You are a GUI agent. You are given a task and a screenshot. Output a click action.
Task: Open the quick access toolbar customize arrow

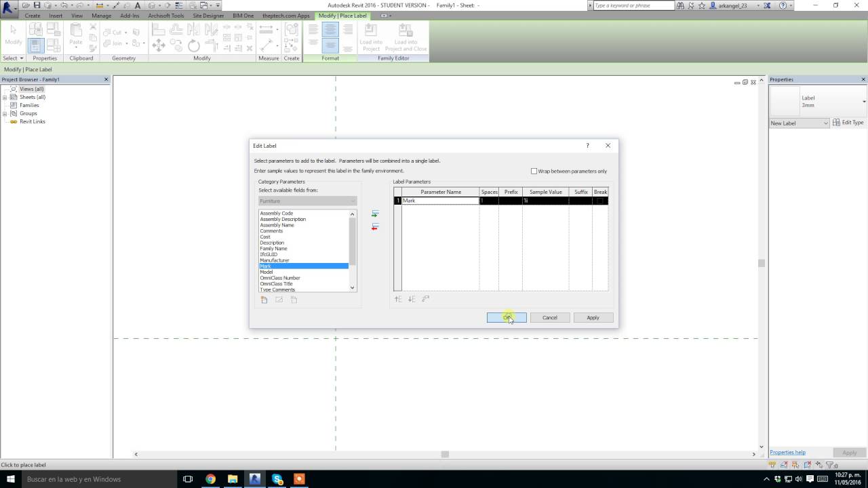218,5
